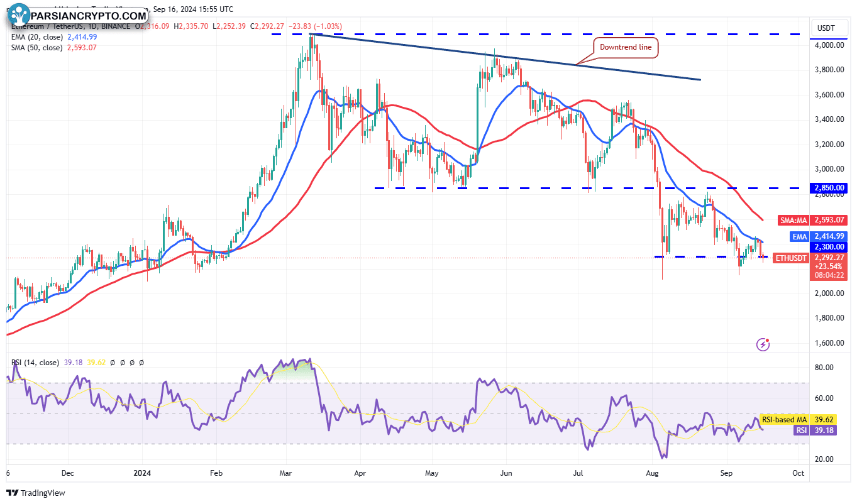
Task: Click 1,800.00 on the price axis
Action: (830, 318)
